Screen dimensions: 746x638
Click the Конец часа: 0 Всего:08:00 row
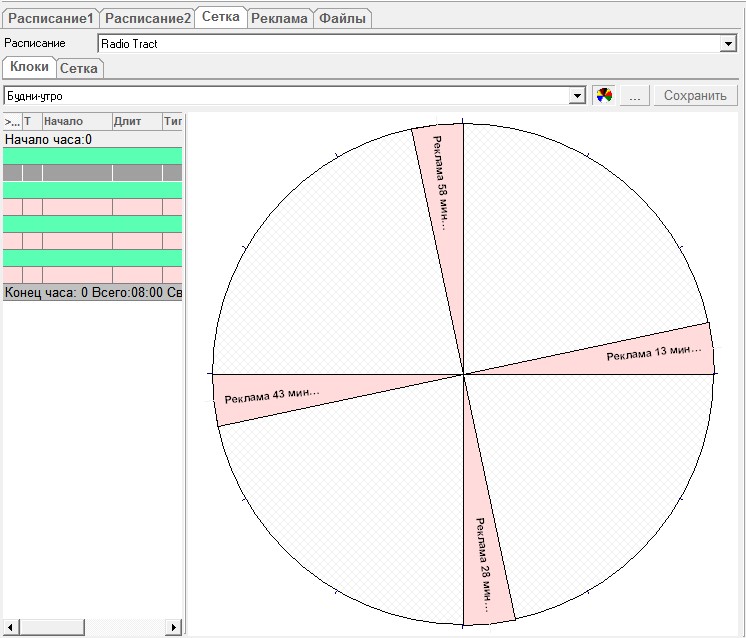tap(92, 292)
